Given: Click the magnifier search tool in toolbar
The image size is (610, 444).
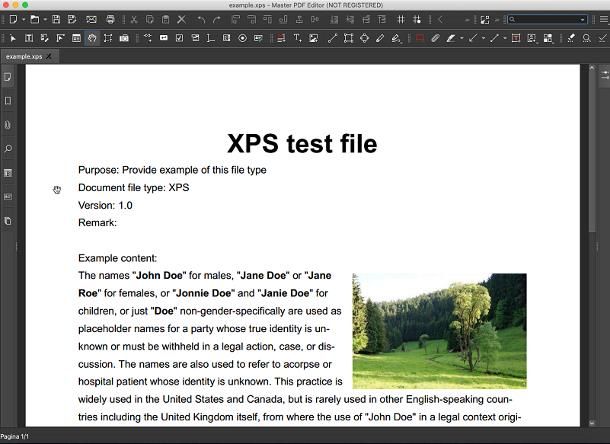Looking at the screenshot, I should point(586,38).
